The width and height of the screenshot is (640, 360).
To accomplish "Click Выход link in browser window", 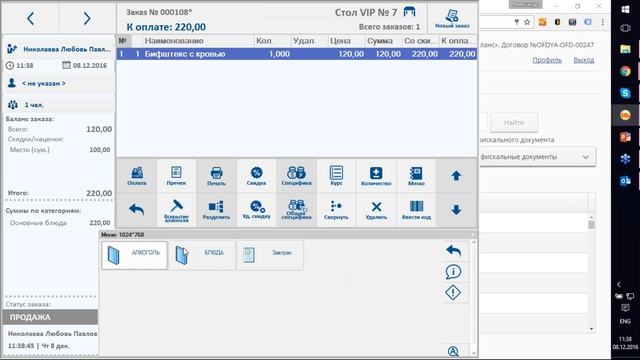I will pos(584,60).
